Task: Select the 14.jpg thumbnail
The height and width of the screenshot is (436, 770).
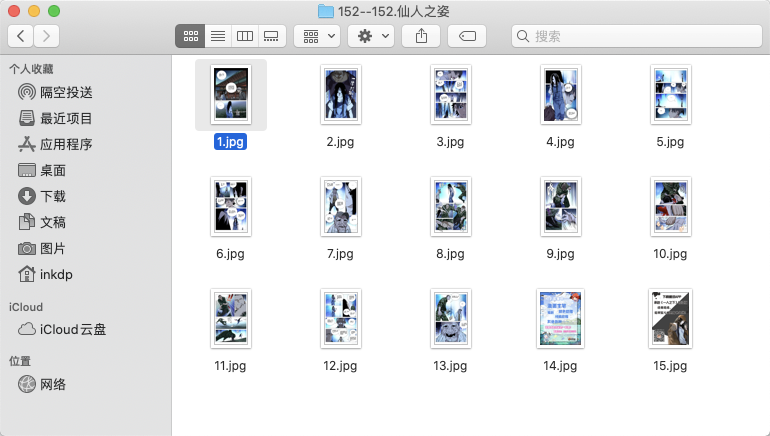Action: pyautogui.click(x=560, y=318)
